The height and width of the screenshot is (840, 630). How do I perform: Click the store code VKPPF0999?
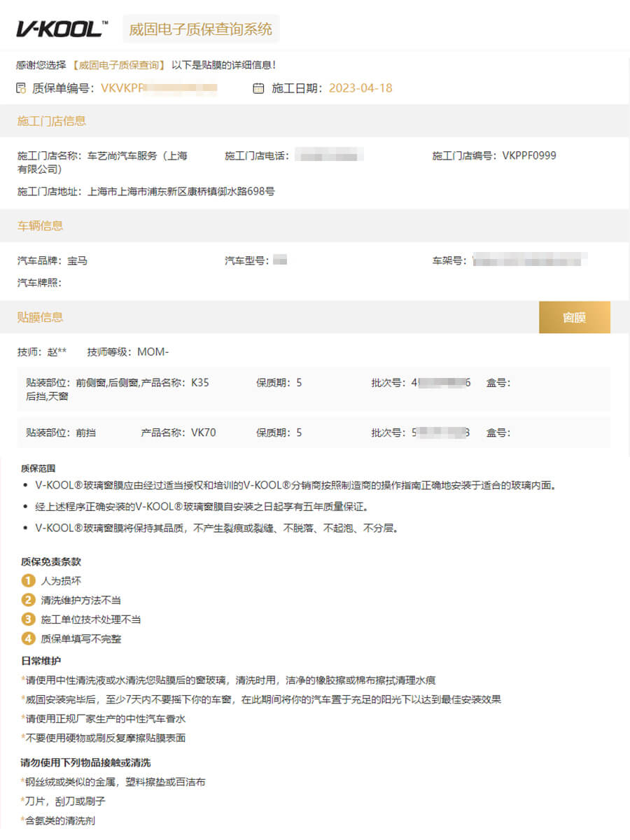coord(529,155)
